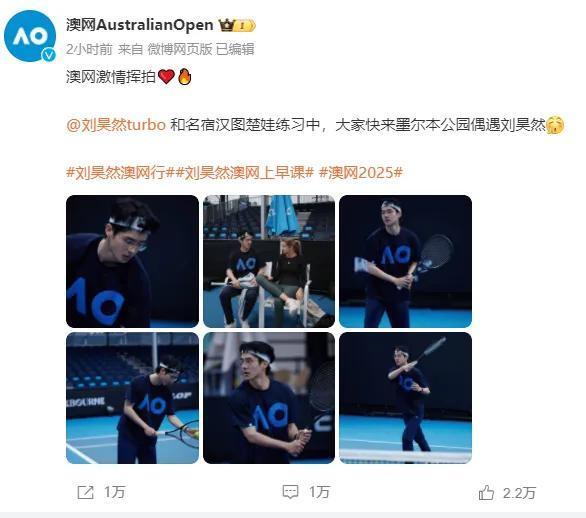Click the blue verified badge on avatar
586x518 pixels.
coord(49,55)
